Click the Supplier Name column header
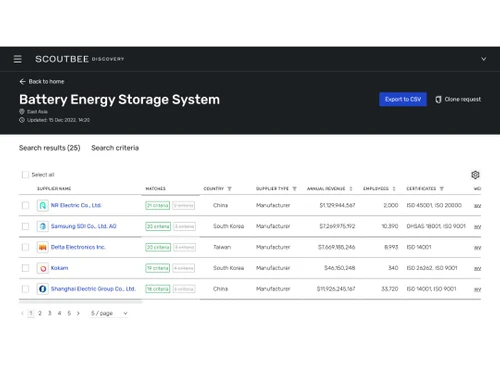This screenshot has width=500, height=375. coord(54,189)
